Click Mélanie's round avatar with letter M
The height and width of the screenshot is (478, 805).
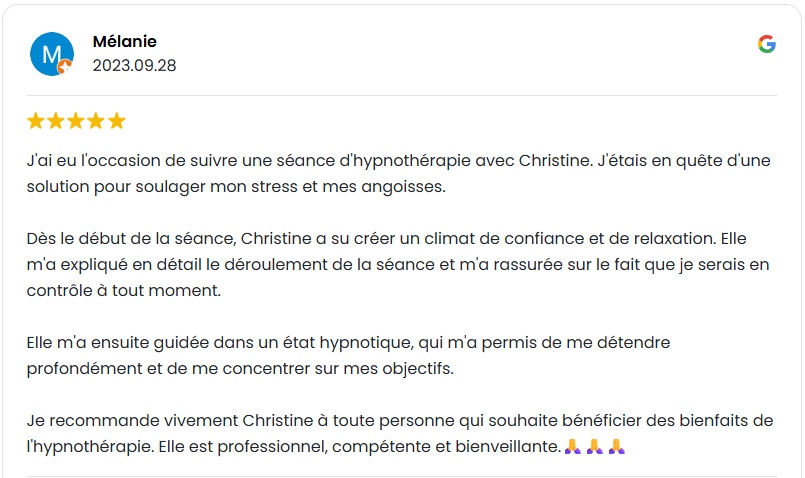(52, 53)
